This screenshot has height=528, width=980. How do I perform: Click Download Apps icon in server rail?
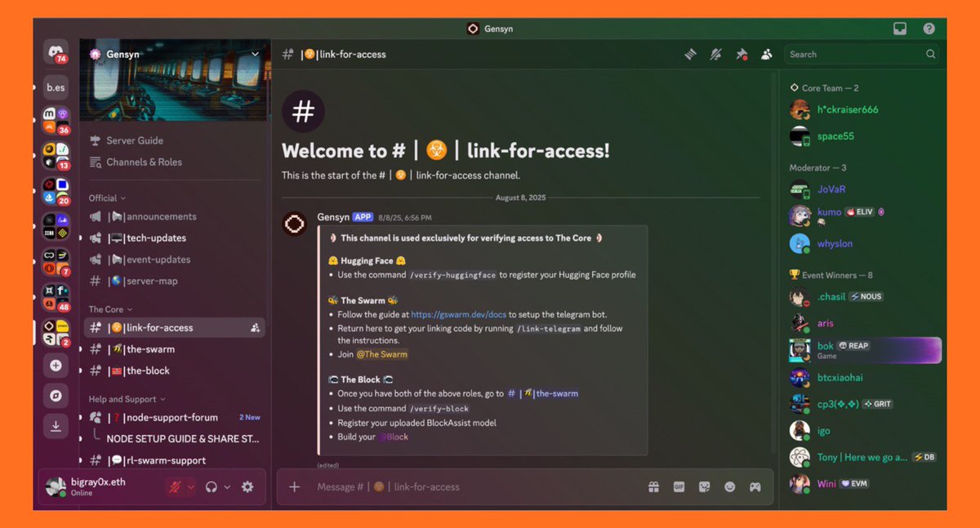pos(56,426)
